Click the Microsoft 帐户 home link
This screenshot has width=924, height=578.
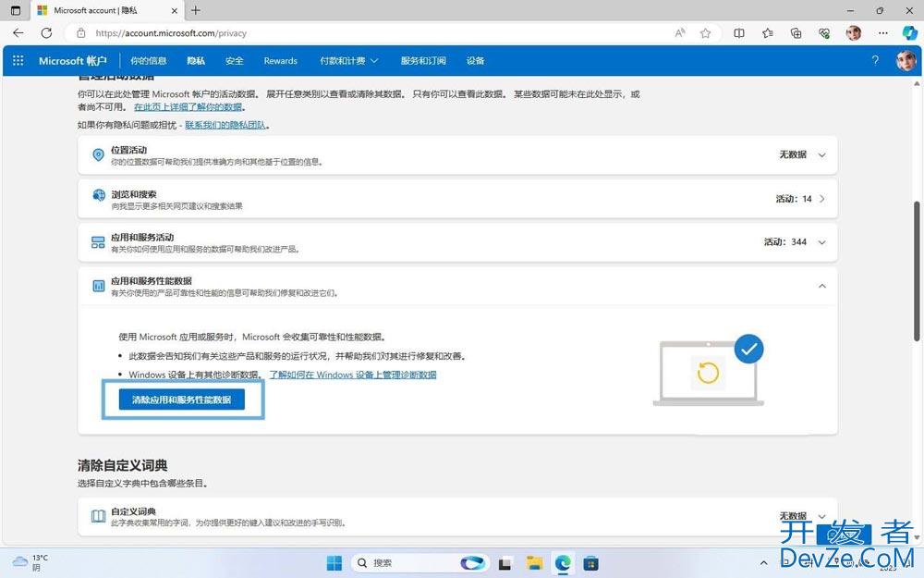(x=72, y=60)
